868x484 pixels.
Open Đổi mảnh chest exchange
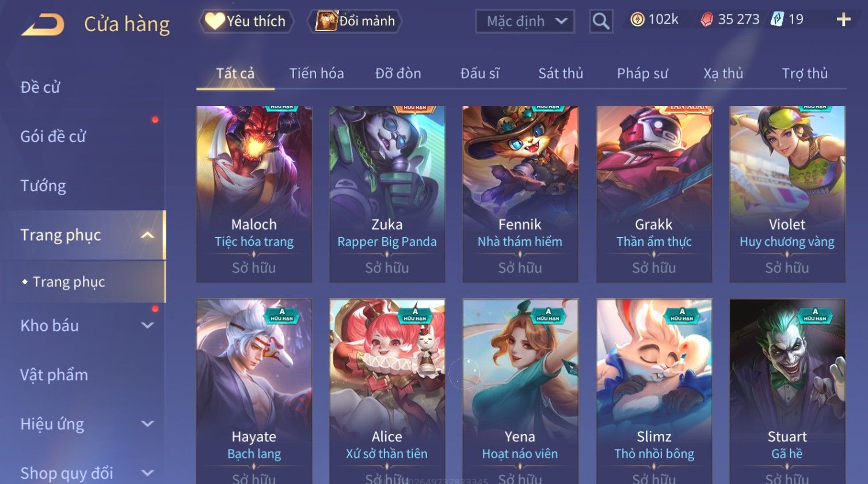(x=355, y=21)
